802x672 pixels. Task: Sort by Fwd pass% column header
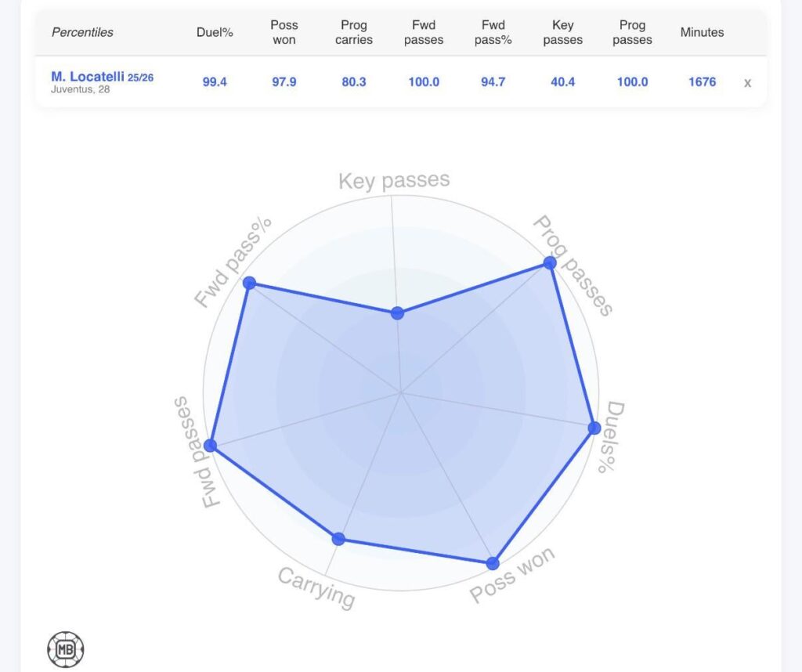tap(493, 32)
